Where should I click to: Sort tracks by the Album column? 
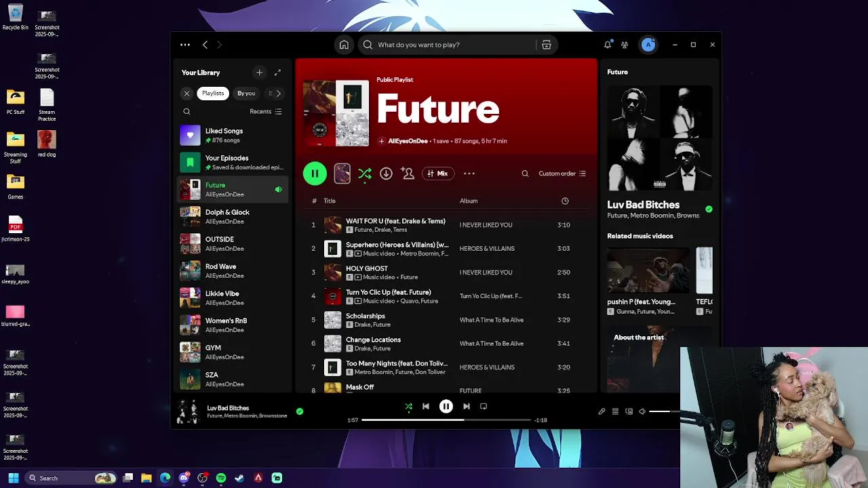coord(469,201)
